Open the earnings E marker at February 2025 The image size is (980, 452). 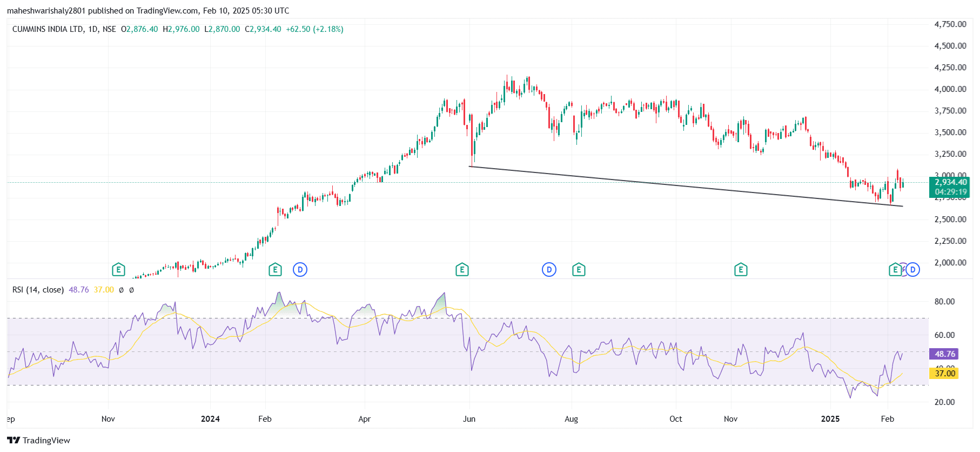[895, 269]
